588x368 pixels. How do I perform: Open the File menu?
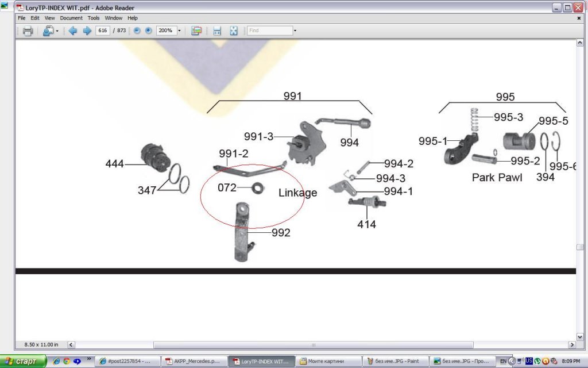tap(22, 18)
